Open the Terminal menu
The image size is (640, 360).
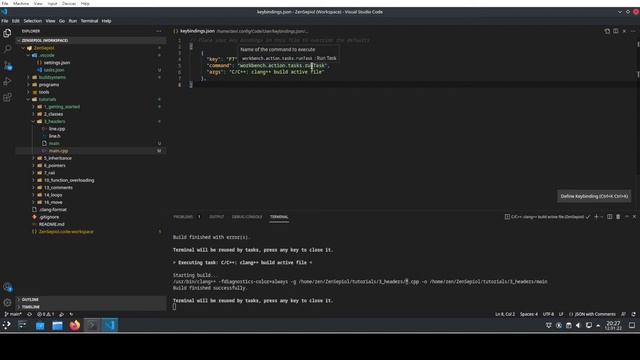click(x=89, y=21)
